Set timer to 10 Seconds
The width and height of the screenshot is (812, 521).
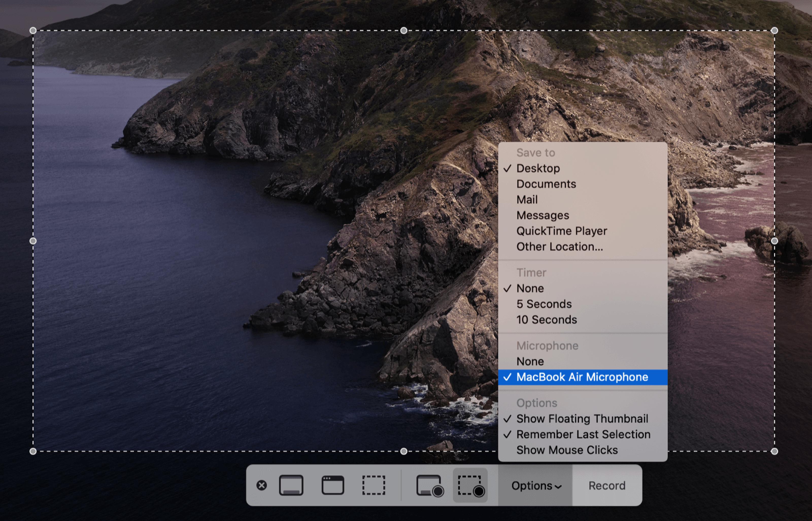[546, 319]
